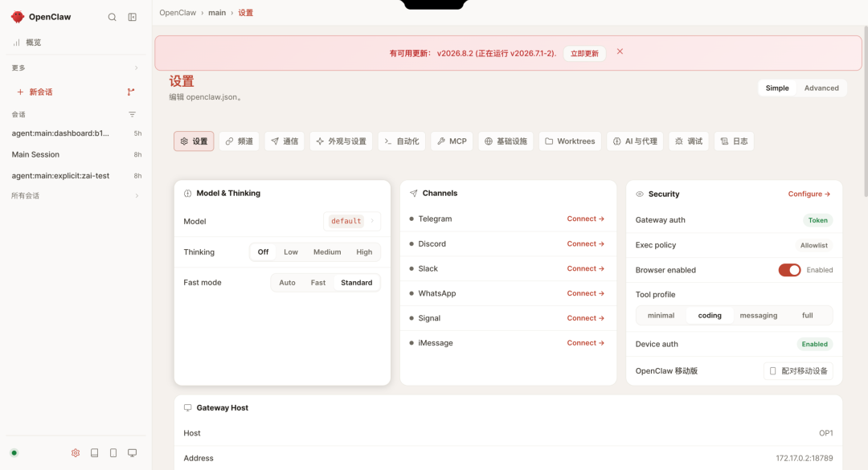This screenshot has height=470, width=868.
Task: Open the Model default dropdown
Action: pyautogui.click(x=352, y=221)
